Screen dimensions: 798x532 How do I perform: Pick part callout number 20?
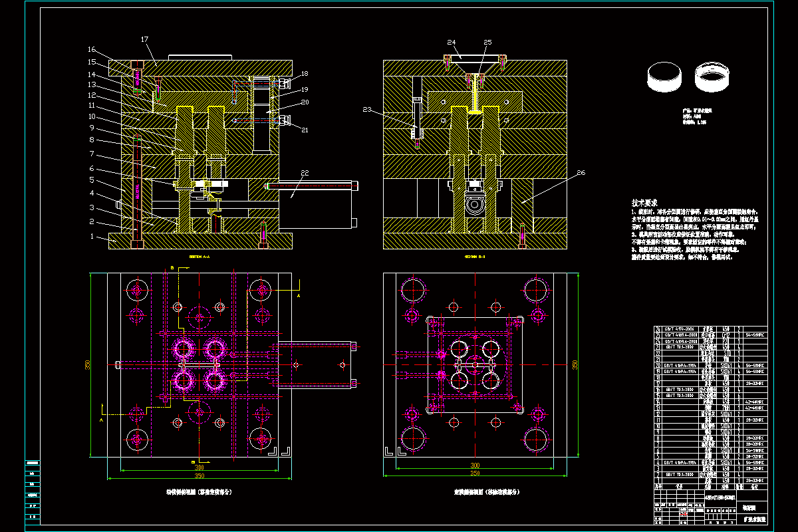click(x=305, y=102)
